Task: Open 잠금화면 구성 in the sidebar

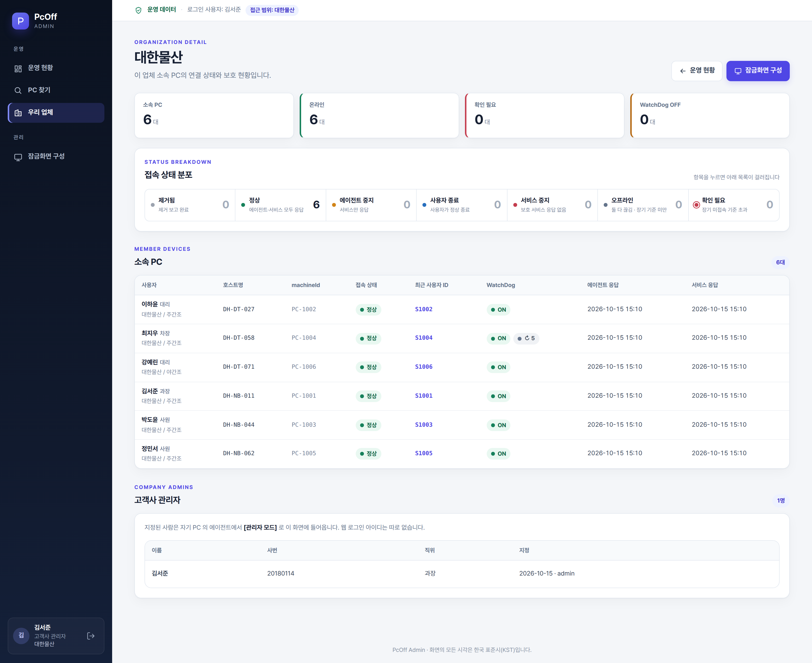Action: tap(56, 157)
